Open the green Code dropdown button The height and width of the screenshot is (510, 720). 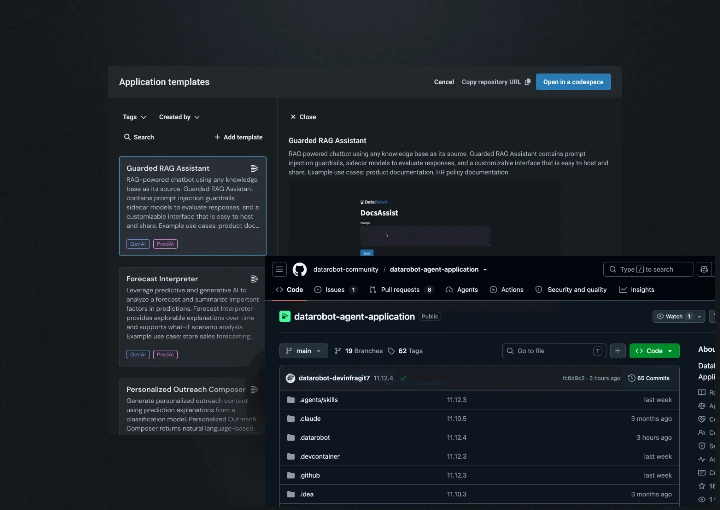tap(654, 351)
